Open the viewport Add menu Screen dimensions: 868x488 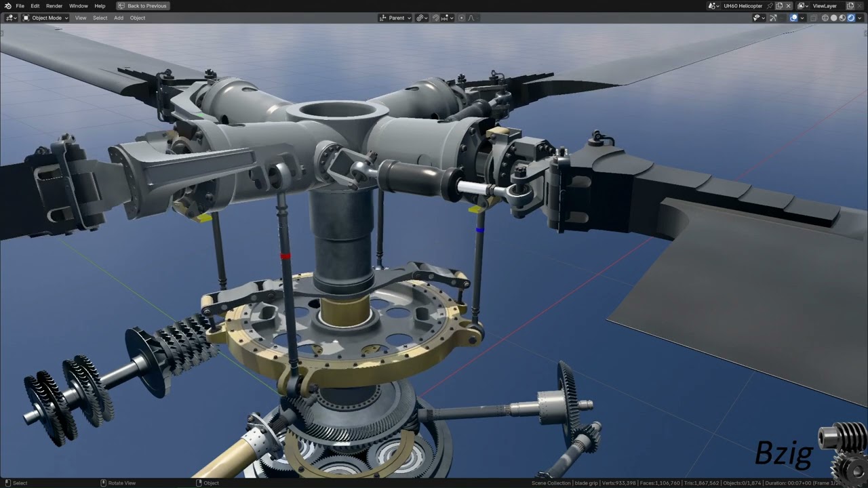[119, 18]
